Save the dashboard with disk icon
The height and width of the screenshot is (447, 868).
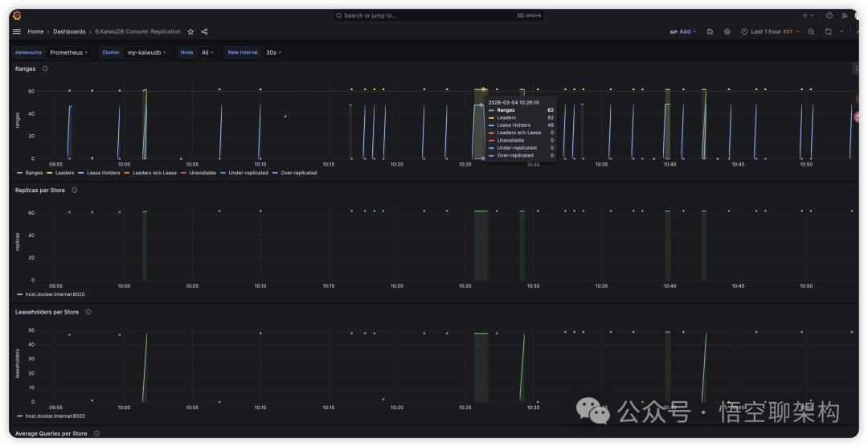coord(710,31)
